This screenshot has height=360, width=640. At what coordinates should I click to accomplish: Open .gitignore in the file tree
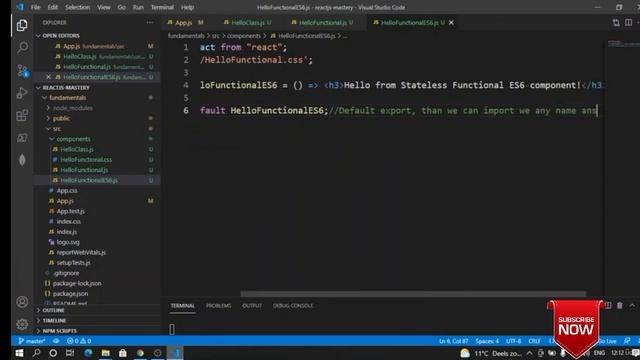(x=66, y=273)
